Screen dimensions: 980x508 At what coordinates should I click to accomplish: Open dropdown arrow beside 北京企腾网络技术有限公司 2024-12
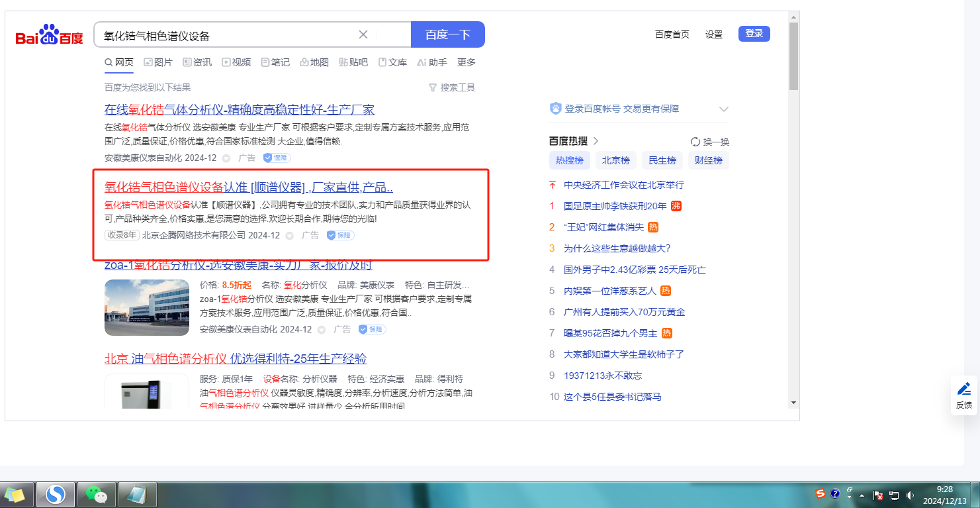(289, 236)
